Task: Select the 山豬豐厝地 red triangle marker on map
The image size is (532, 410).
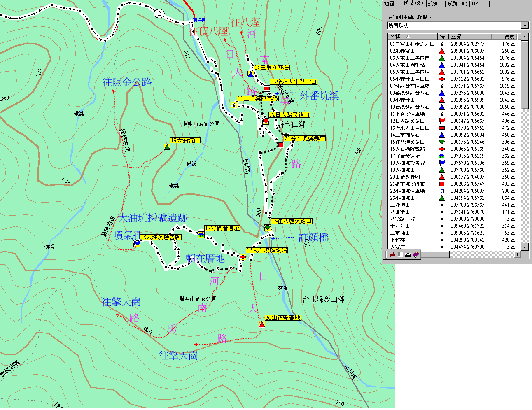Action: [x=262, y=324]
